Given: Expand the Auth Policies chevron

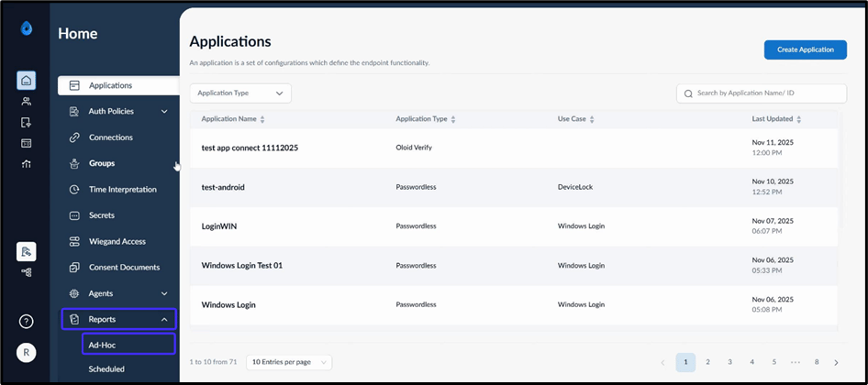Looking at the screenshot, I should (x=164, y=111).
